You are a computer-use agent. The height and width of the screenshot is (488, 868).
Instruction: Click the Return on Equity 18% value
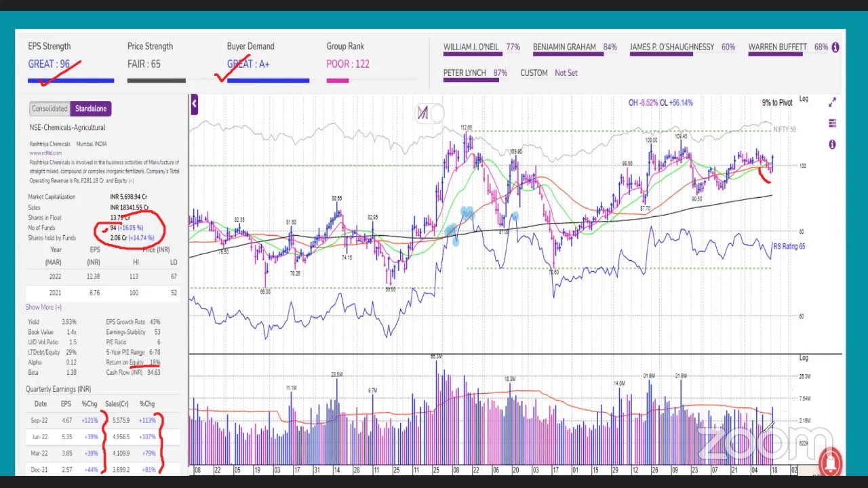pos(155,363)
